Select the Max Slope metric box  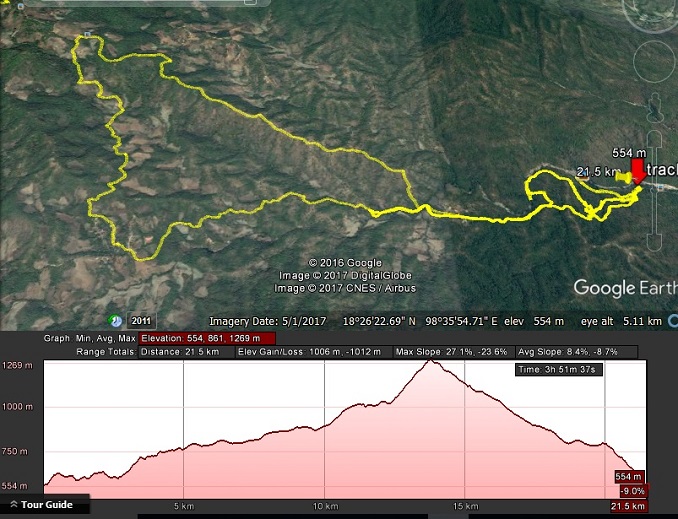tap(452, 352)
